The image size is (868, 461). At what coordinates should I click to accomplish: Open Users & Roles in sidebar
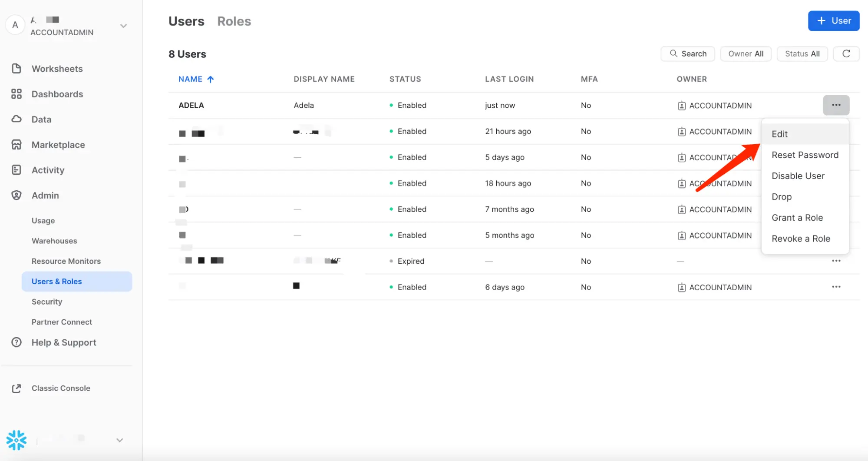tap(77, 281)
